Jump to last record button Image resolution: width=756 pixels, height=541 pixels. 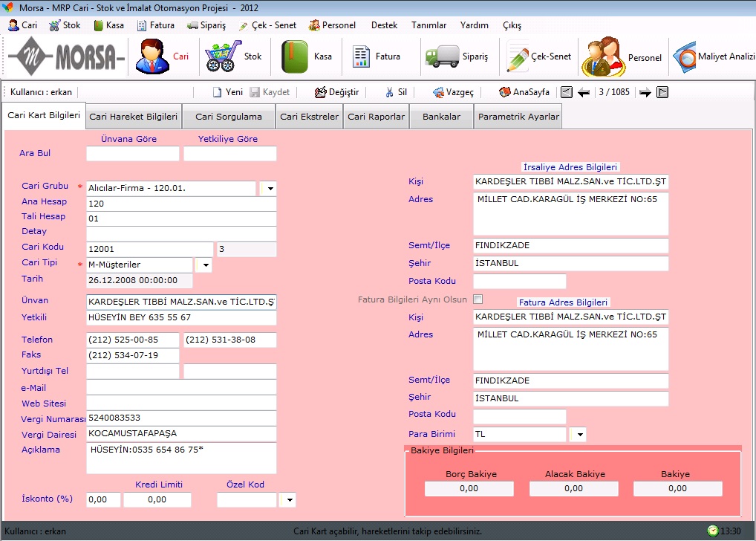(x=662, y=92)
